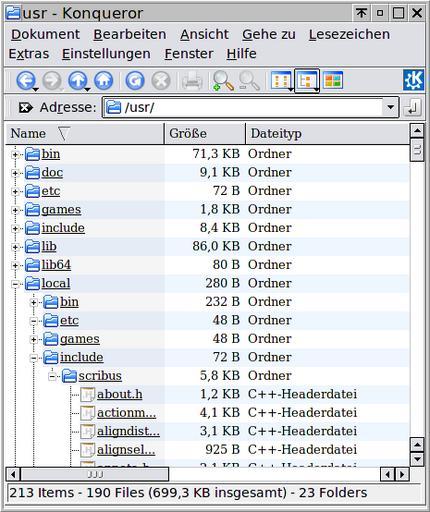Image resolution: width=430 pixels, height=512 pixels.
Task: Open the aligndist... header file
Action: coord(128,431)
